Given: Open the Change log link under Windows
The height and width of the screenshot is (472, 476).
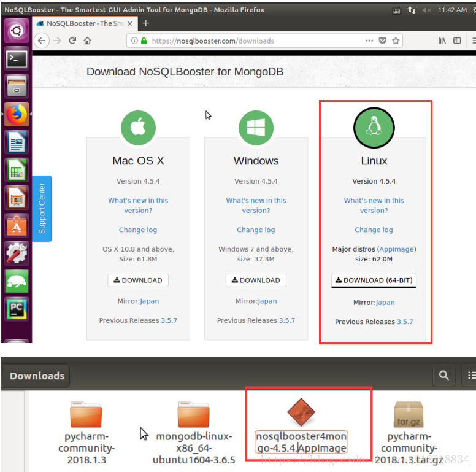Looking at the screenshot, I should coord(256,230).
